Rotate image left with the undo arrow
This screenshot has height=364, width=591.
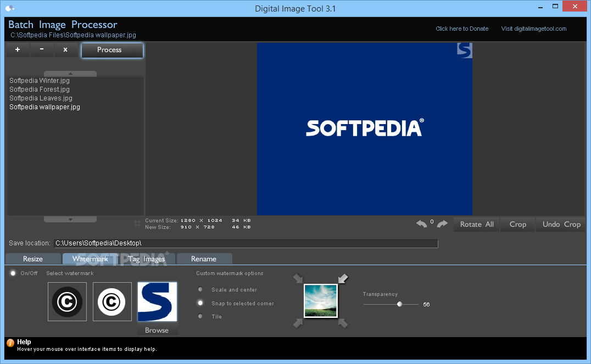click(422, 224)
